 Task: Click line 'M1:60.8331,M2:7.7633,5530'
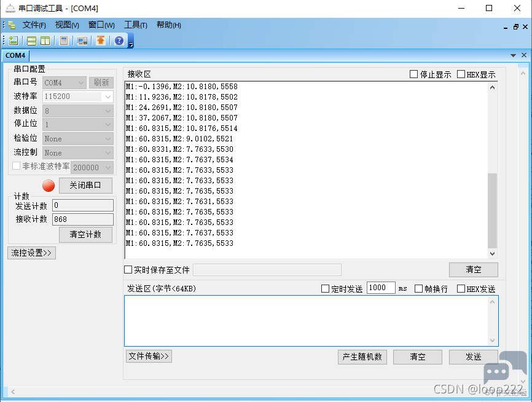click(179, 149)
